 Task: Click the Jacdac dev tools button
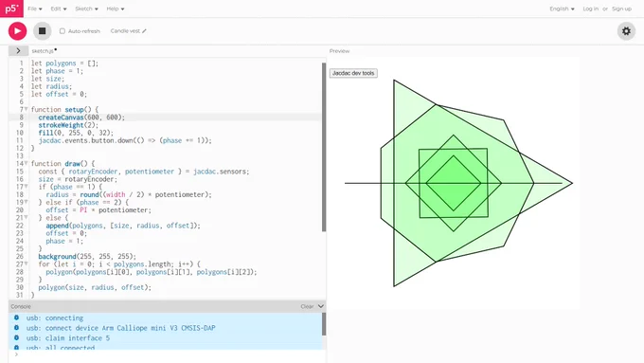pyautogui.click(x=353, y=73)
